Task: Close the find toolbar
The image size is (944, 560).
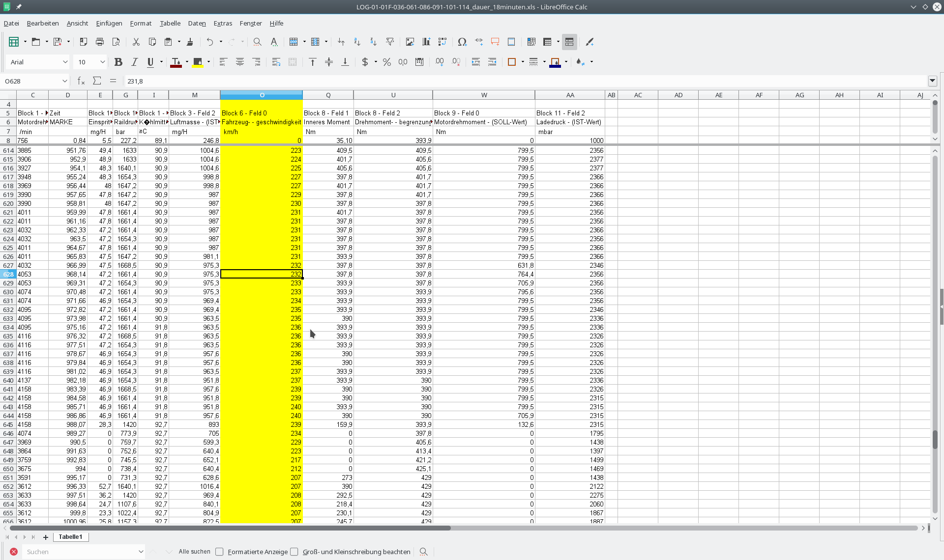Action: click(x=14, y=552)
